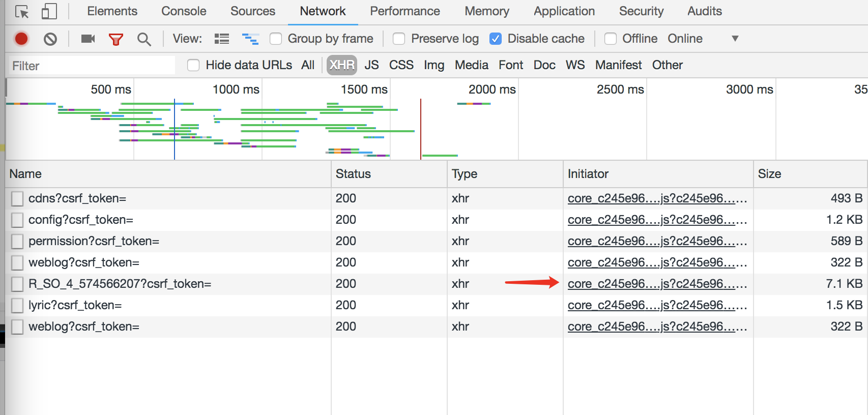The height and width of the screenshot is (415, 868).
Task: Enable the Hide data URLs checkbox
Action: pyautogui.click(x=193, y=65)
